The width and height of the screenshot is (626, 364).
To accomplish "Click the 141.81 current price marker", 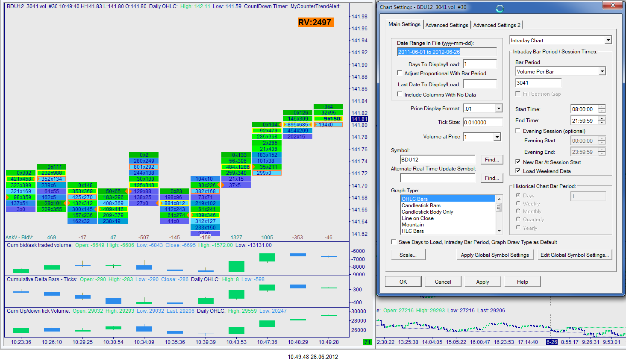I will 359,119.
